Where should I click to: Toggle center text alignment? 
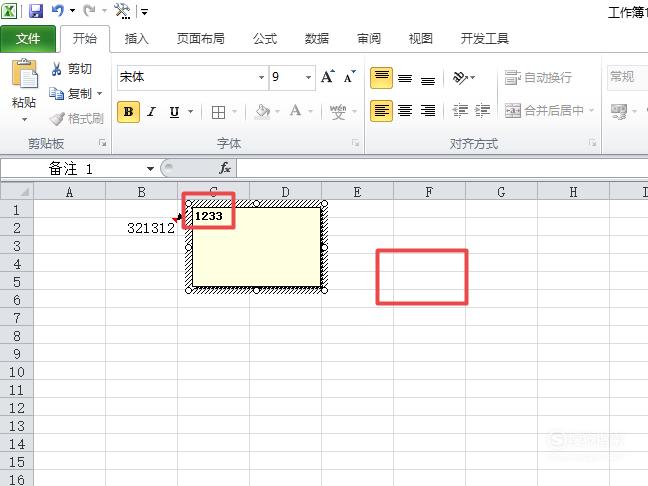point(405,111)
